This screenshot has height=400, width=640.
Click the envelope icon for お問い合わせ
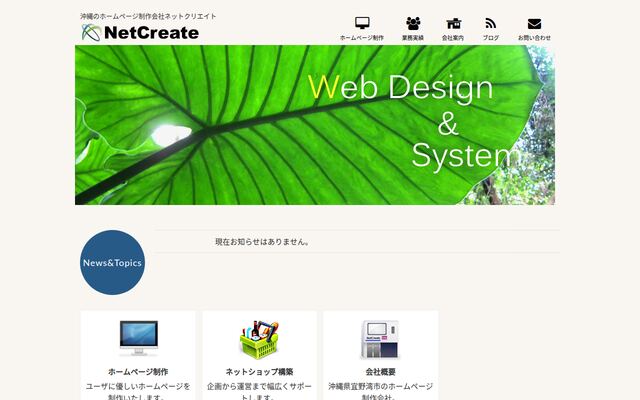534,24
